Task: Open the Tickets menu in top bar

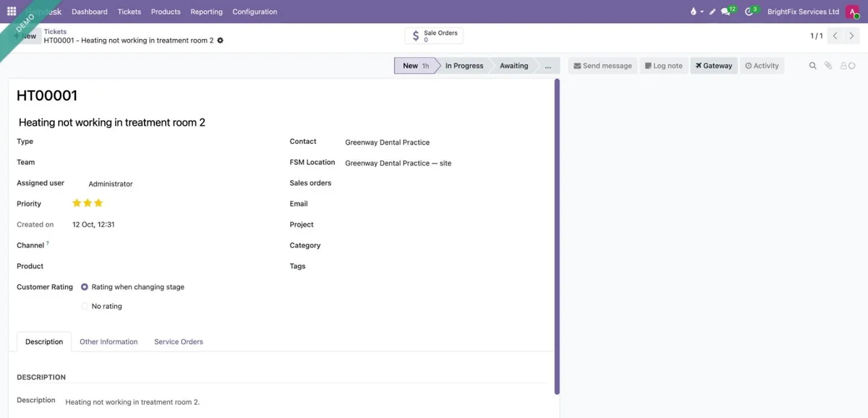Action: (129, 12)
